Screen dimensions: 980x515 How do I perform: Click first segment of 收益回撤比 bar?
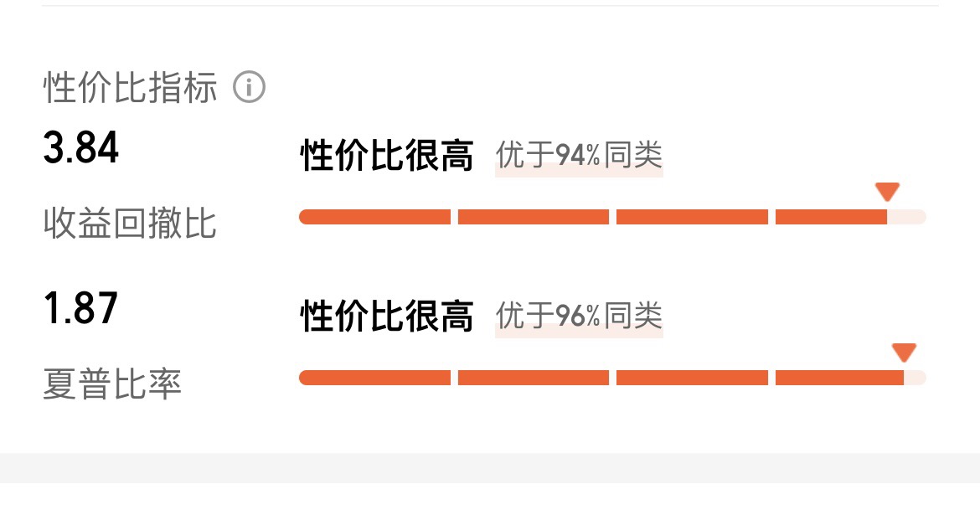click(x=375, y=217)
